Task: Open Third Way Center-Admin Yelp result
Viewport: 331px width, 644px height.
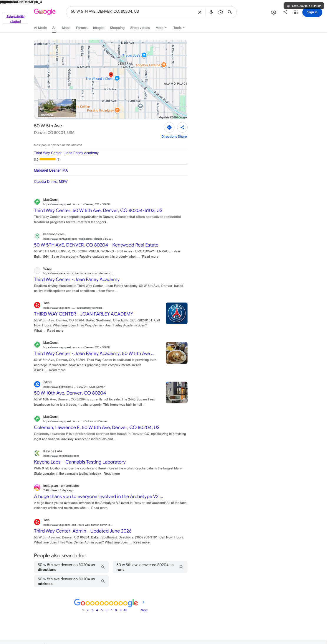Action: point(83,531)
